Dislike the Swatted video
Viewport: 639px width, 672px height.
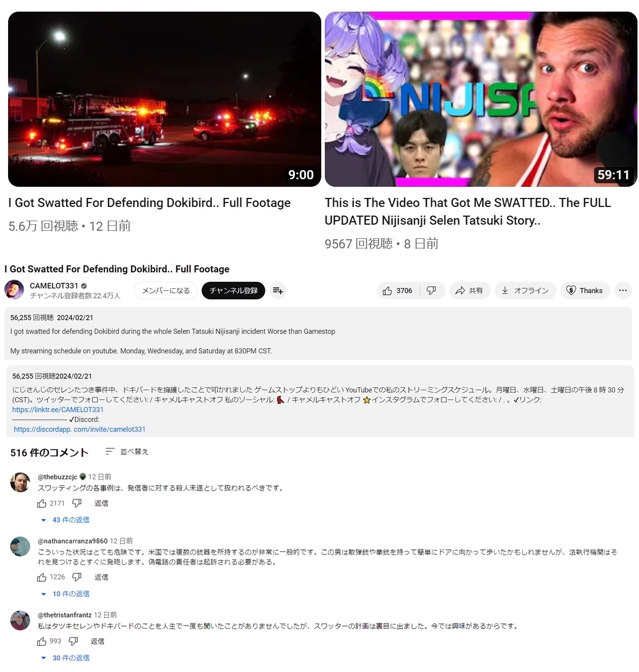point(432,291)
